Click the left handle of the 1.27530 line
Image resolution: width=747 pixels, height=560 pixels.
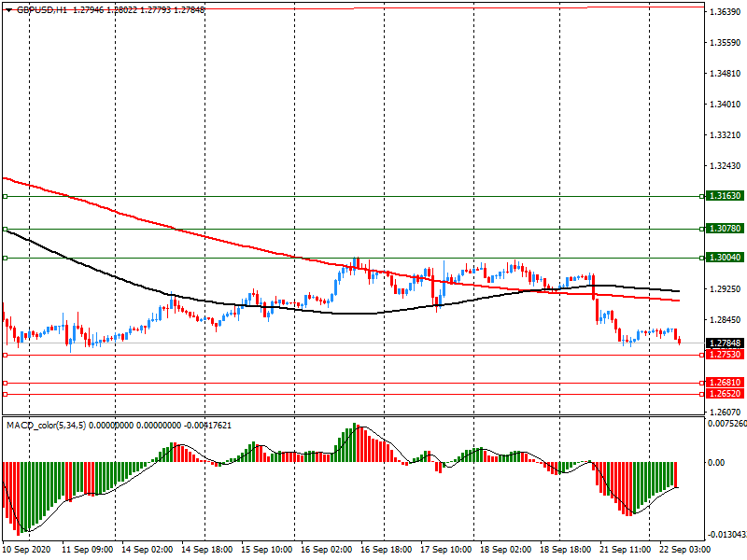[x=6, y=356]
